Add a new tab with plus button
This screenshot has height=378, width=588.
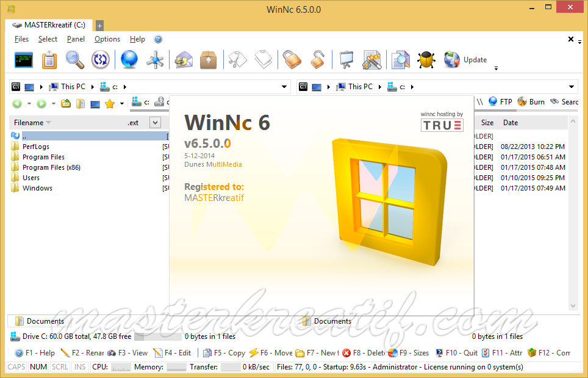click(x=99, y=26)
